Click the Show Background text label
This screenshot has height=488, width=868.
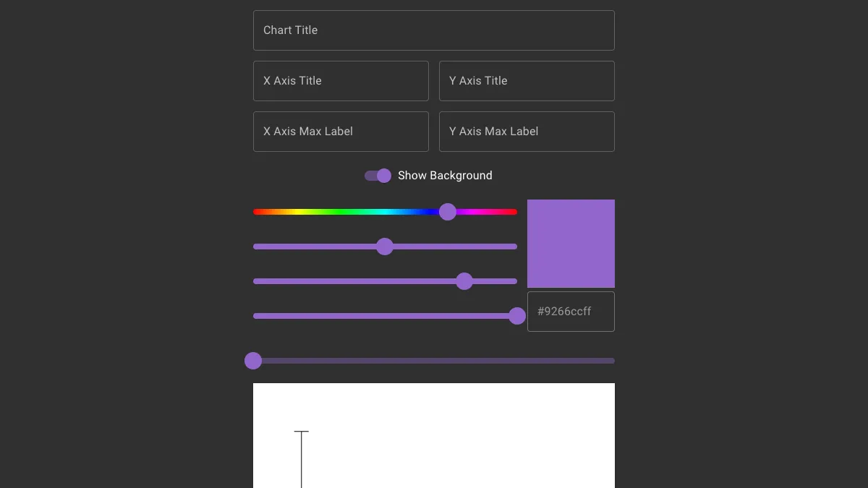tap(445, 176)
